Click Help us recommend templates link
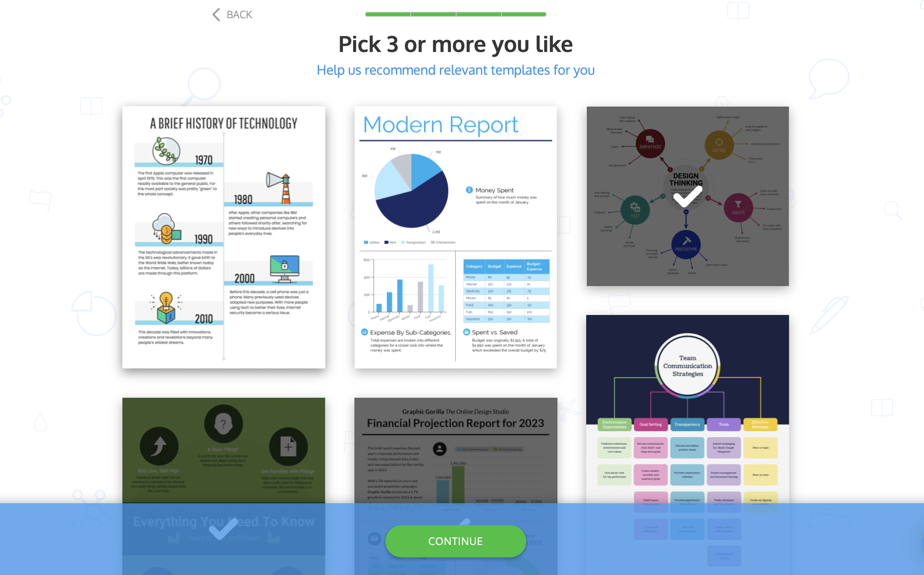The height and width of the screenshot is (575, 924). point(456,69)
